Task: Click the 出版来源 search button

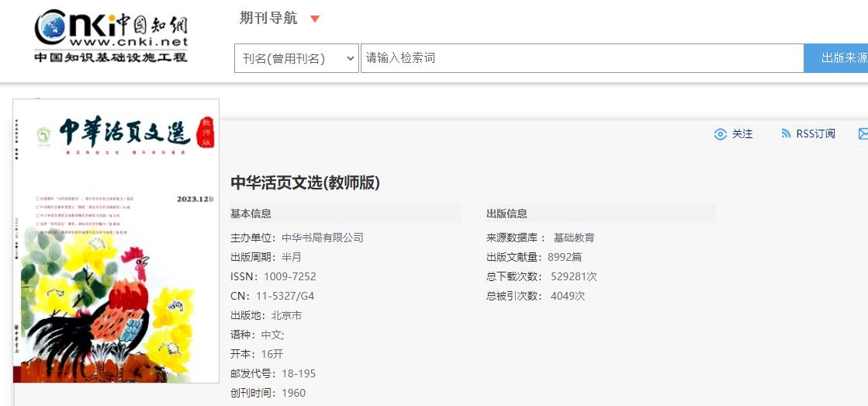Action: (x=836, y=58)
